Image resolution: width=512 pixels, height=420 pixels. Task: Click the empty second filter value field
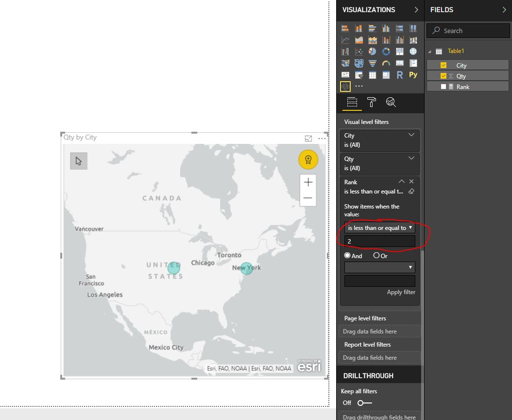pyautogui.click(x=380, y=281)
